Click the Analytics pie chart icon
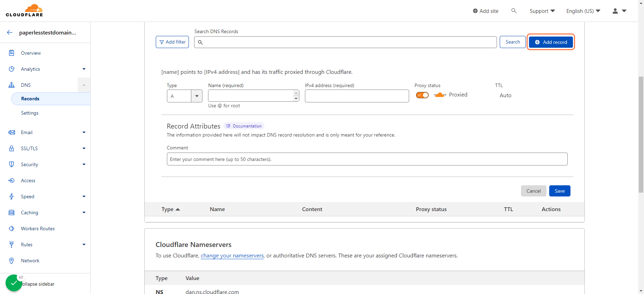 coord(11,69)
